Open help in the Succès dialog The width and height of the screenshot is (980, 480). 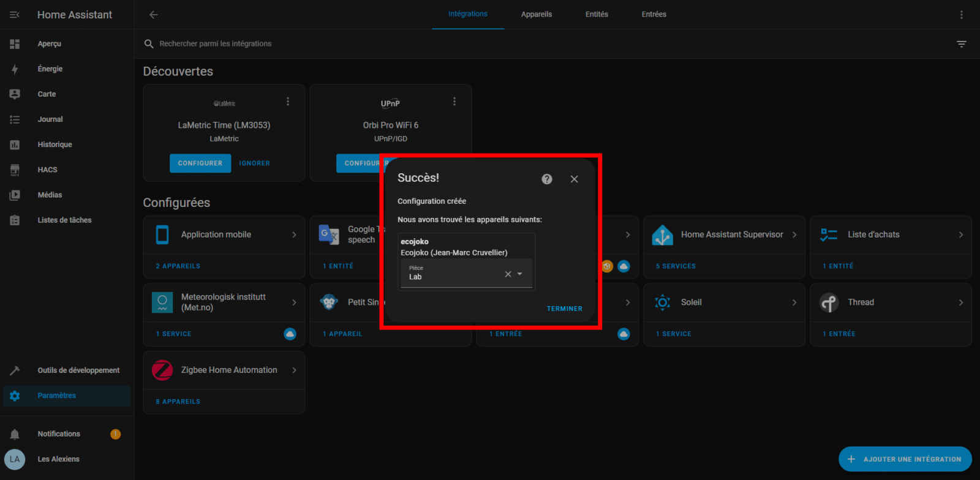click(547, 179)
